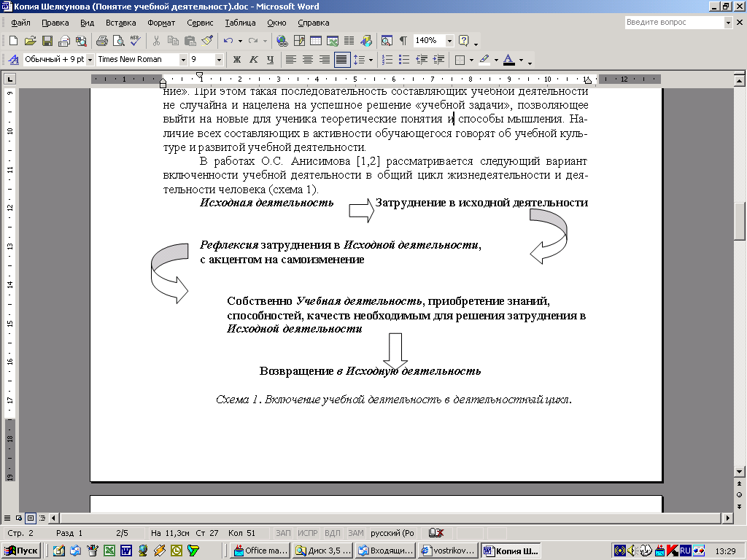Expand the 140% zoom dropdown

coord(449,41)
